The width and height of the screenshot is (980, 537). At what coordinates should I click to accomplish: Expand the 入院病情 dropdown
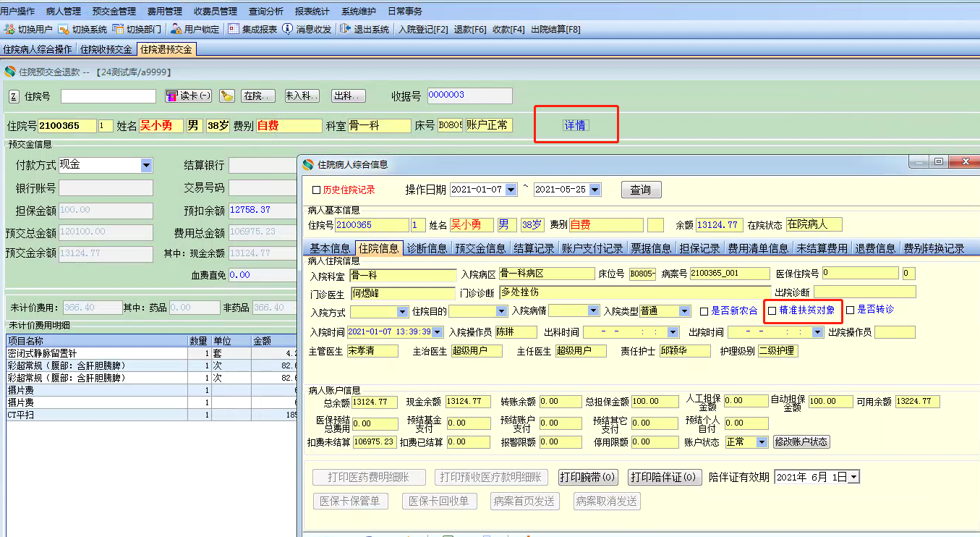click(x=594, y=311)
